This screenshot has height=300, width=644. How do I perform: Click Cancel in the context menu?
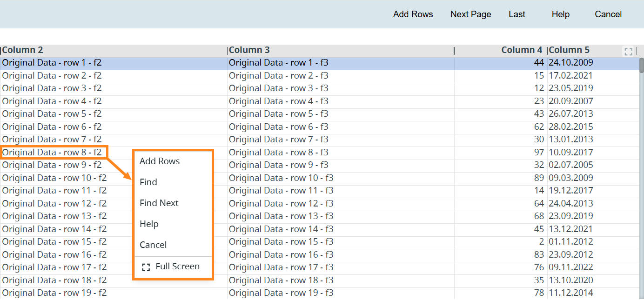(153, 245)
